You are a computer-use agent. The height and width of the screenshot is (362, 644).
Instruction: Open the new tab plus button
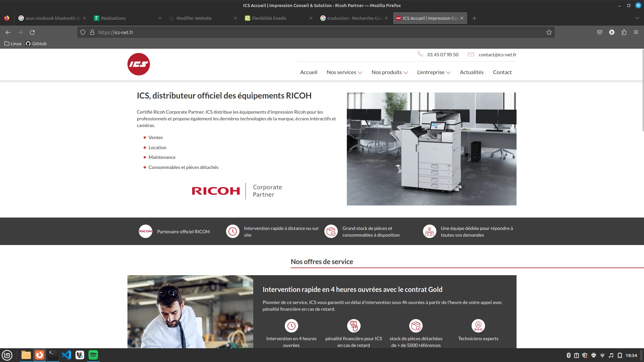(474, 18)
